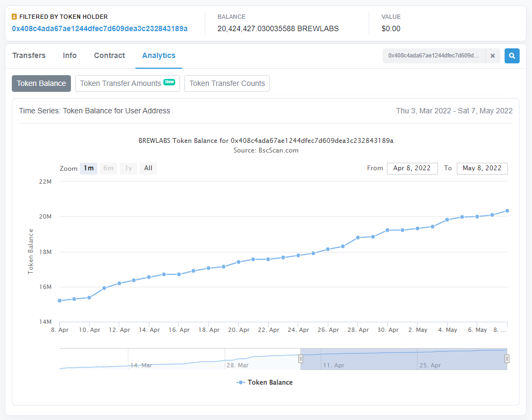The height and width of the screenshot is (420, 532).
Task: Click the chart title BREWLABS Token Balance
Action: pyautogui.click(x=266, y=141)
